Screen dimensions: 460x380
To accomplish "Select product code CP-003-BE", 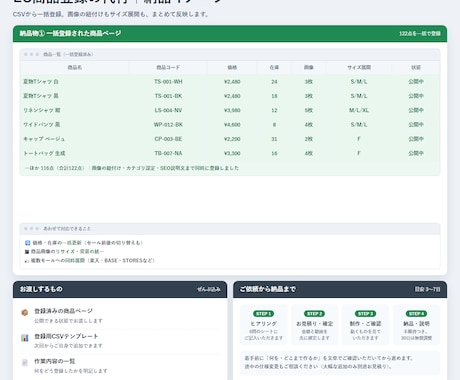I will coord(168,139).
